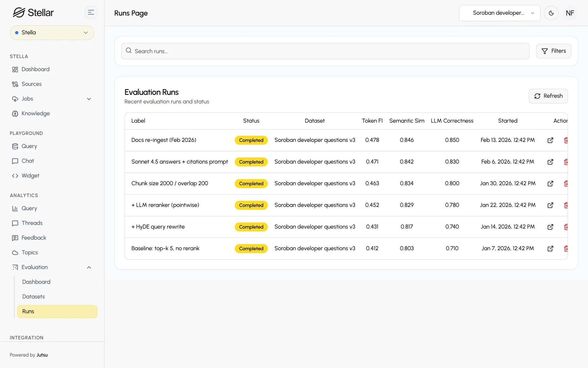The height and width of the screenshot is (368, 588).
Task: Focus the Search runs input field
Action: (325, 51)
